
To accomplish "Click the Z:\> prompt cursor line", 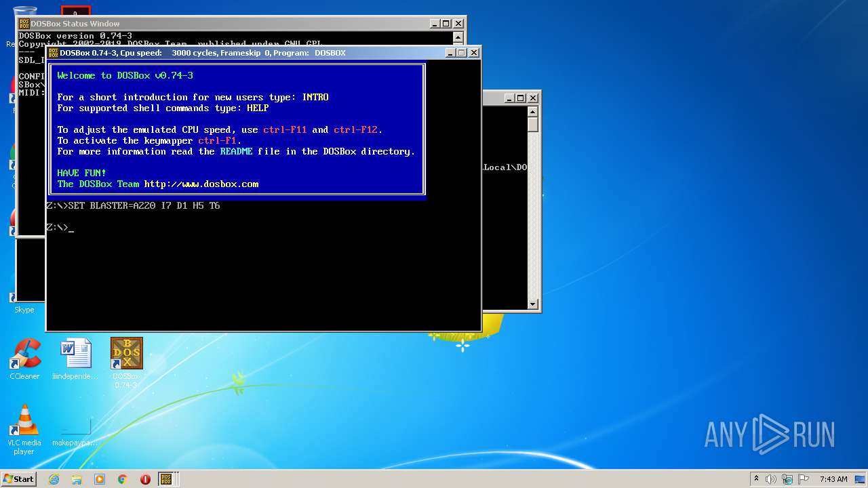I will [x=60, y=228].
